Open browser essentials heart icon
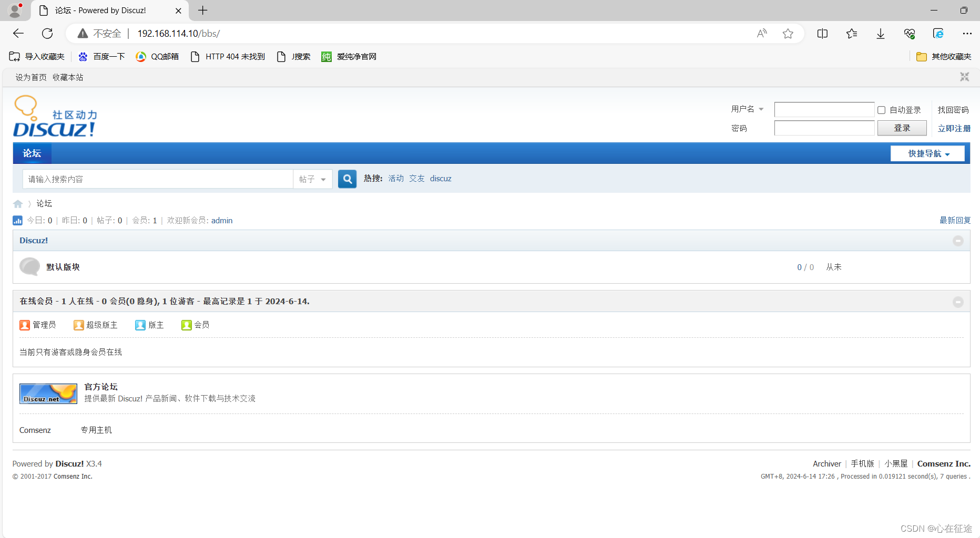The image size is (980, 538). (x=910, y=34)
